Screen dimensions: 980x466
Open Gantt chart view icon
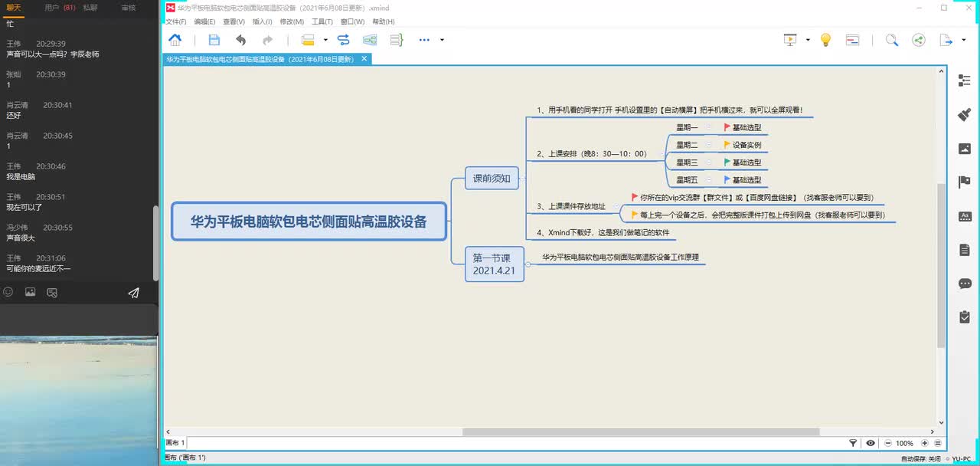(852, 40)
